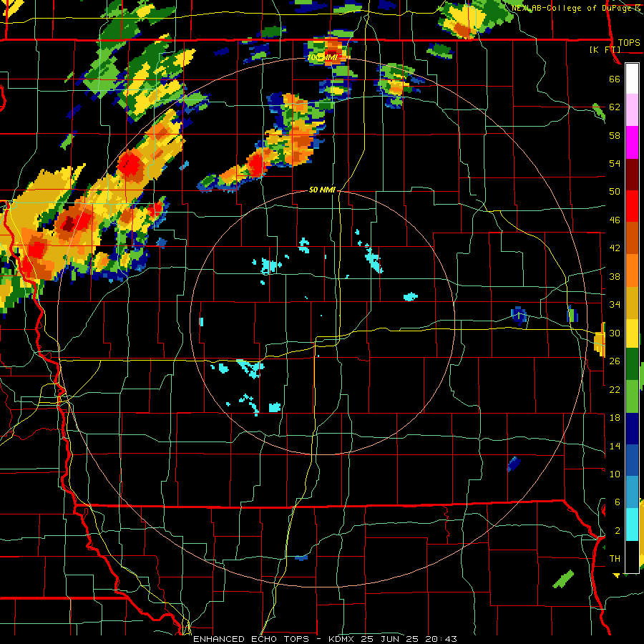Viewport: 644px width, 644px height.
Task: Click the 100 NMI range ring label
Action: click(322, 57)
